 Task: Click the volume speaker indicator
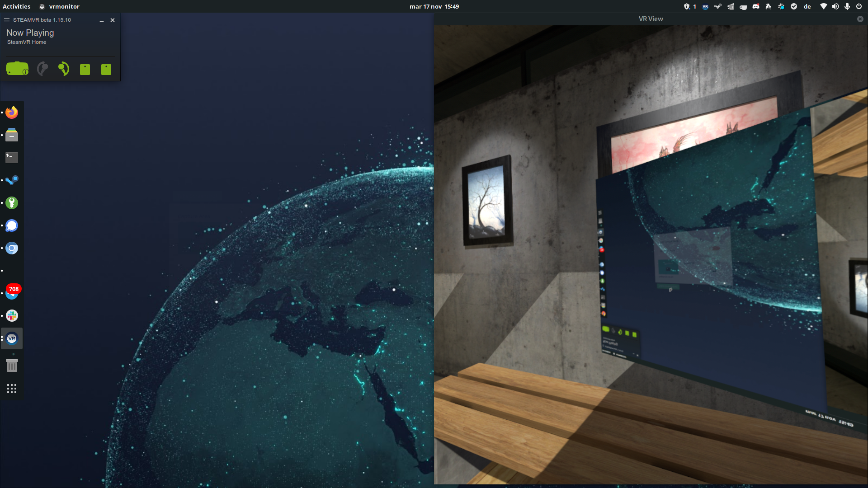835,6
